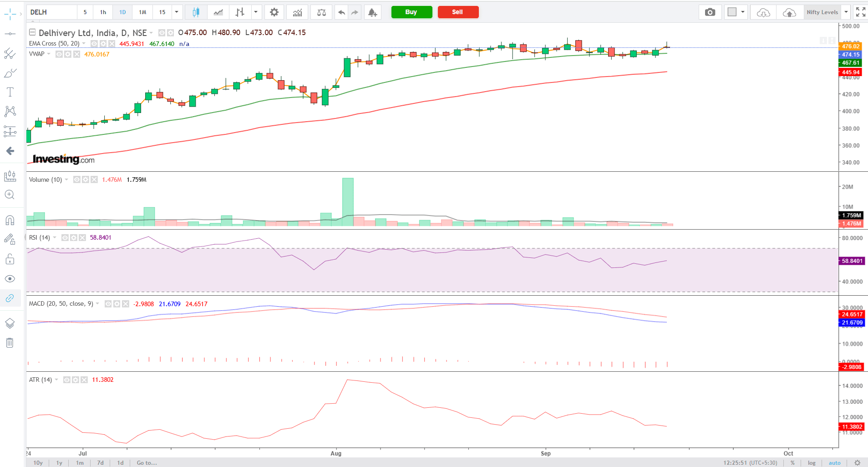
Task: Open layout selection dropdown arrow
Action: click(743, 12)
